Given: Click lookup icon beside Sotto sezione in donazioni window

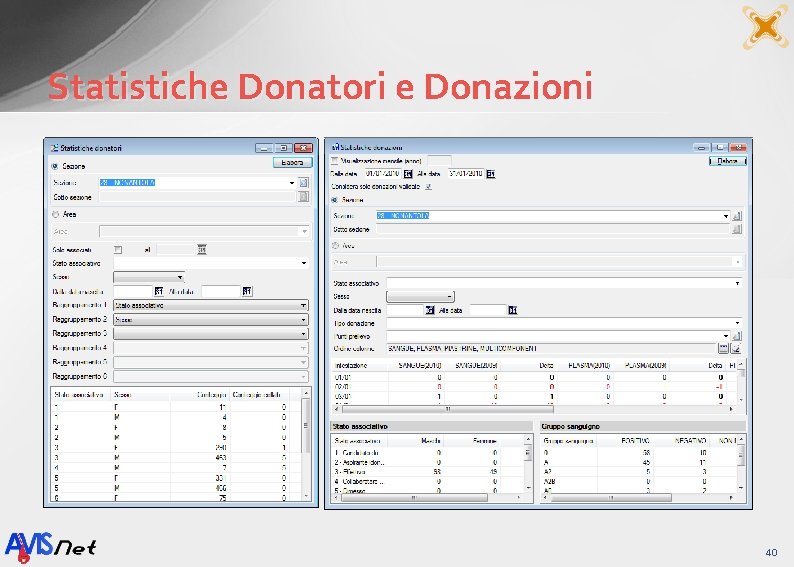Looking at the screenshot, I should 737,229.
